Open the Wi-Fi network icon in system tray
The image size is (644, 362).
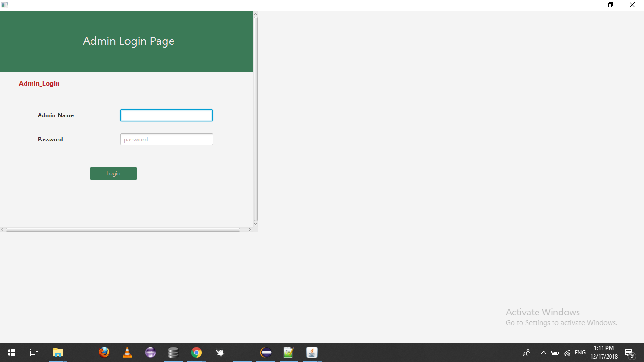tap(566, 352)
